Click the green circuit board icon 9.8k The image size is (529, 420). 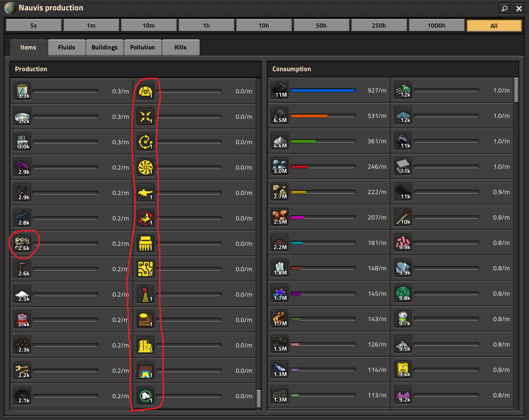click(403, 293)
